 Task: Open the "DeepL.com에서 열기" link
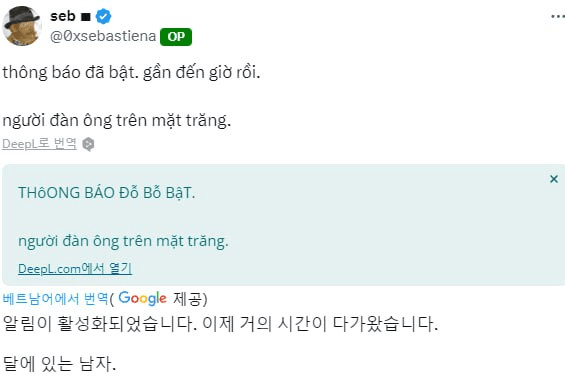pyautogui.click(x=75, y=269)
